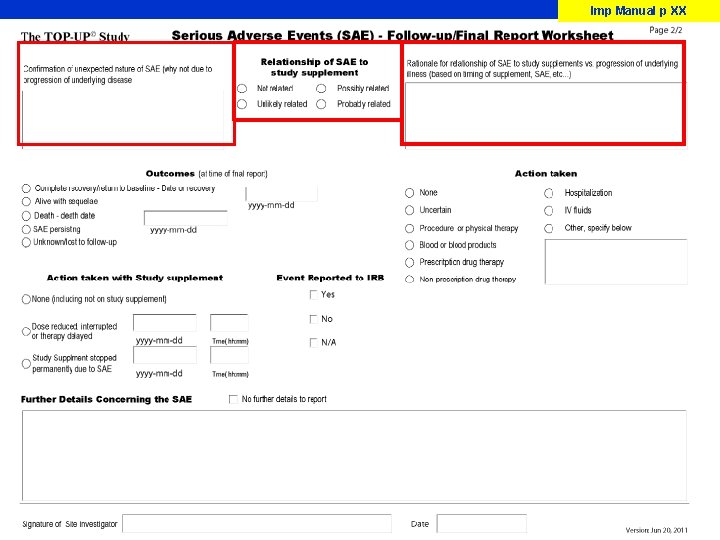Check 'N/A' for Event Reported to IRB

[x=314, y=343]
